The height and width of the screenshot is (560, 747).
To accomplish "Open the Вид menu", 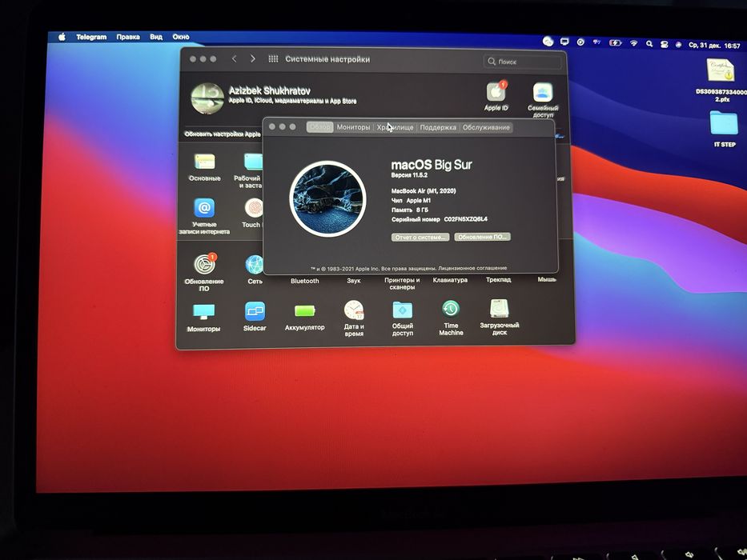I will click(156, 37).
